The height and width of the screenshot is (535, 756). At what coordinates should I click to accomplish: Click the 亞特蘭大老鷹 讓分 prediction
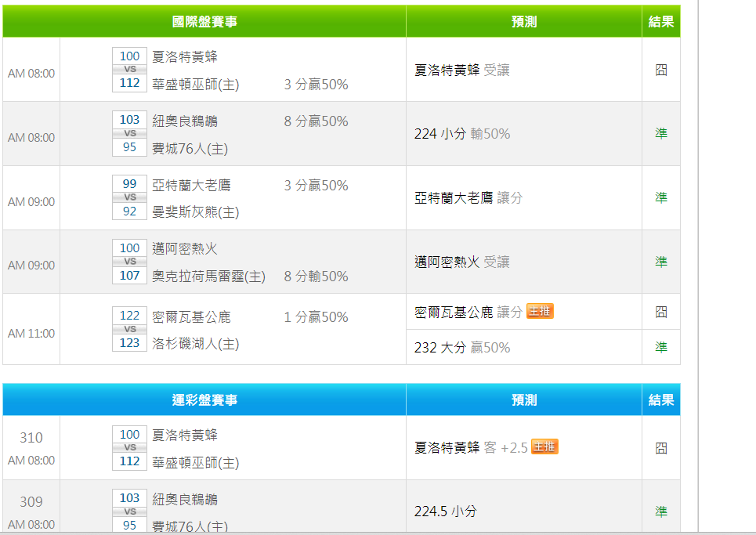tap(468, 198)
